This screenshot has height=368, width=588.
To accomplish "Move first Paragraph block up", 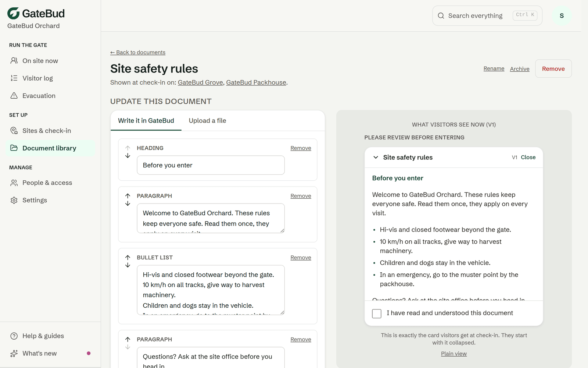I will click(128, 196).
